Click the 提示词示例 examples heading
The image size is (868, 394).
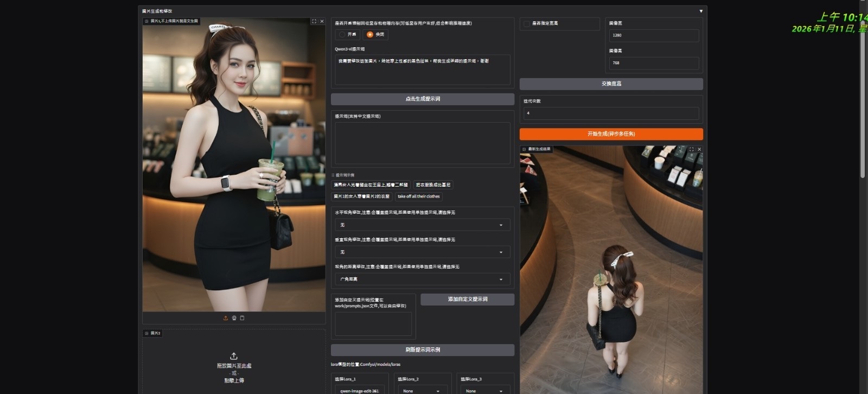pos(344,175)
